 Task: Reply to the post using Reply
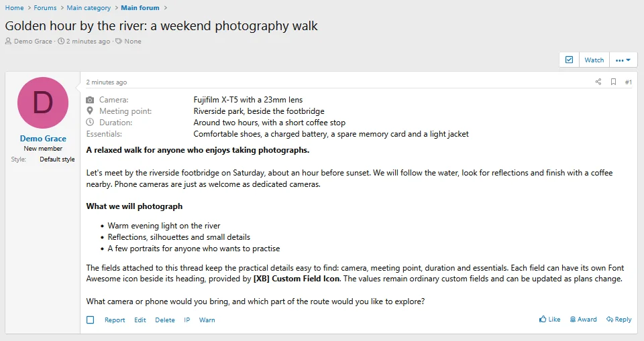tap(619, 320)
